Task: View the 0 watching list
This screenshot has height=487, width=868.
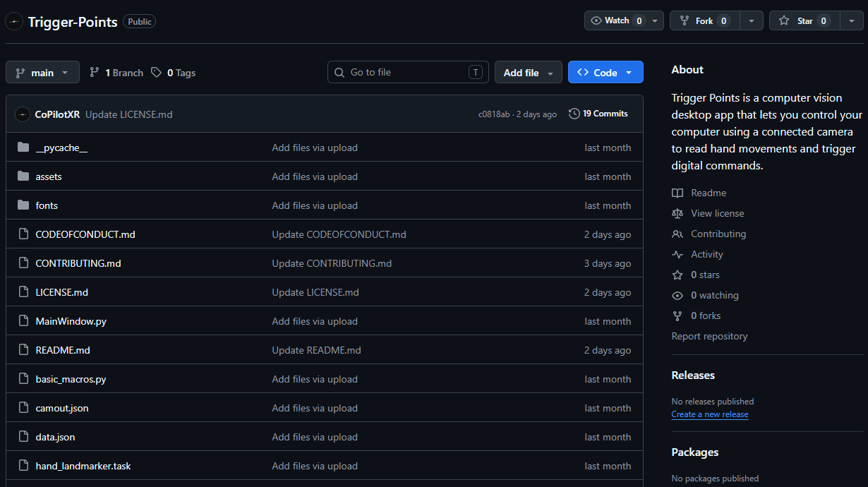Action: point(715,295)
